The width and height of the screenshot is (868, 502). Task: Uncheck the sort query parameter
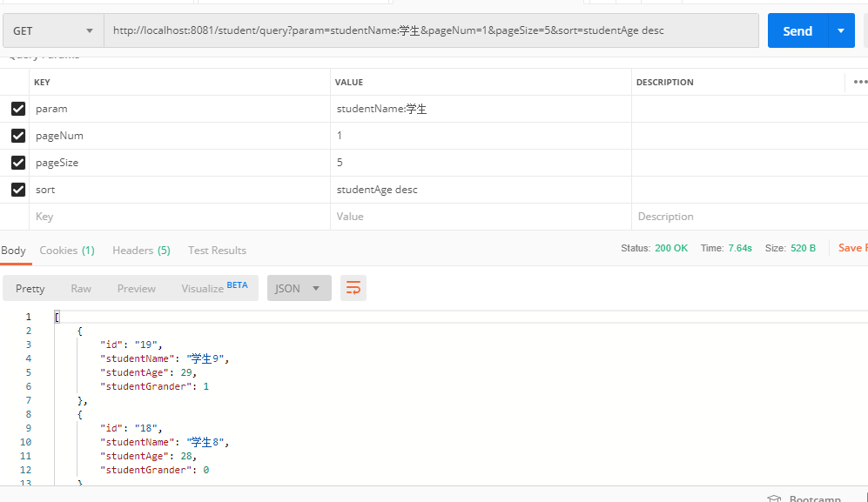pyautogui.click(x=18, y=189)
